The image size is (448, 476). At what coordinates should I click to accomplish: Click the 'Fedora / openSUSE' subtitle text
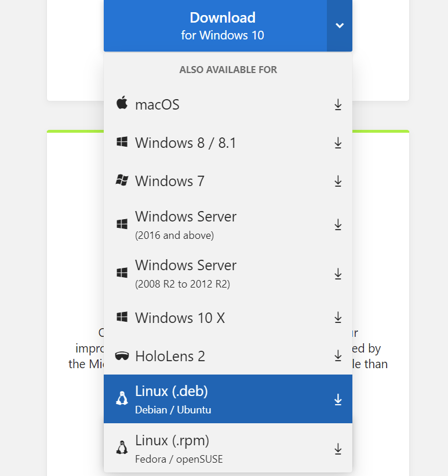pyautogui.click(x=179, y=459)
